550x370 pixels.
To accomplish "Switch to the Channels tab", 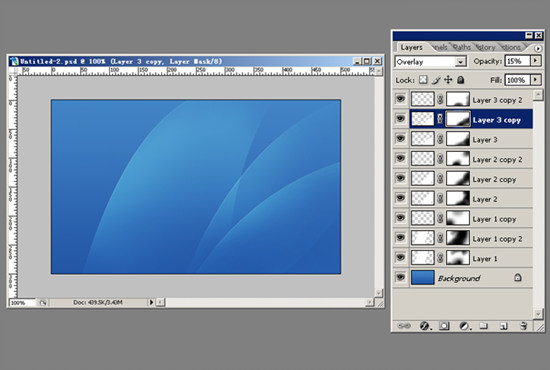I will [440, 47].
